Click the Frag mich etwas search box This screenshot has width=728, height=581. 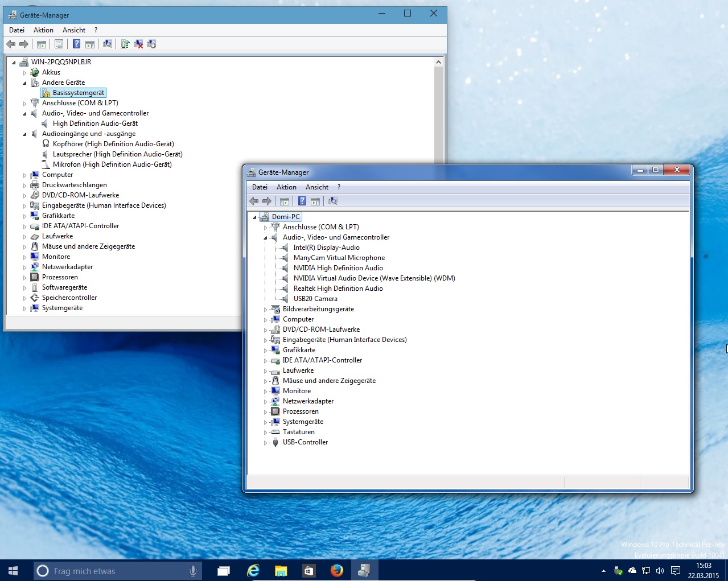tap(117, 571)
